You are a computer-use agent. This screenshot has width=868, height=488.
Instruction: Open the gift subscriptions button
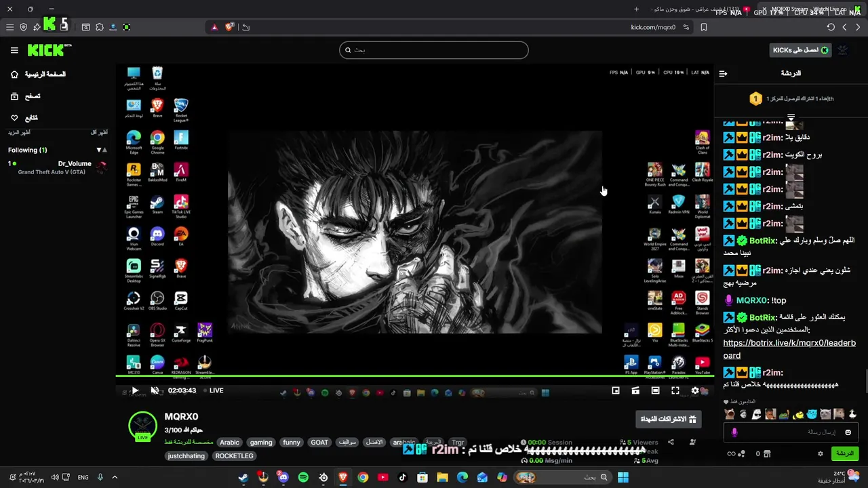[x=669, y=419]
